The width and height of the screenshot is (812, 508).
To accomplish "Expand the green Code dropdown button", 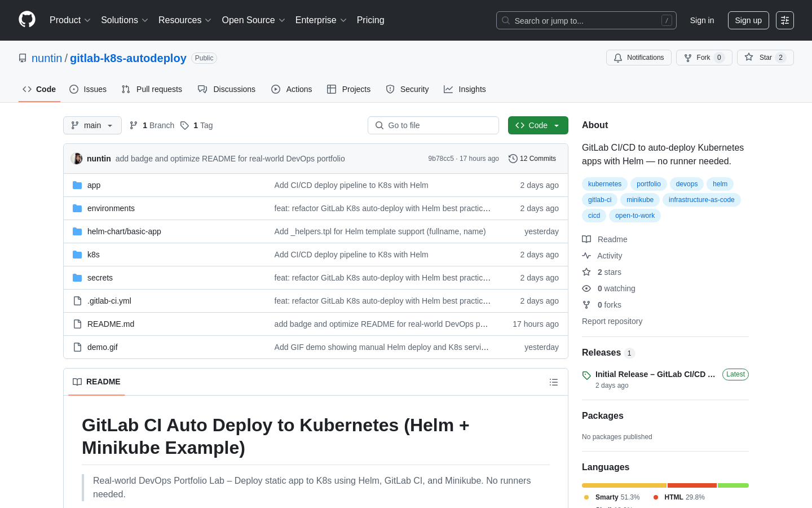I will [538, 125].
